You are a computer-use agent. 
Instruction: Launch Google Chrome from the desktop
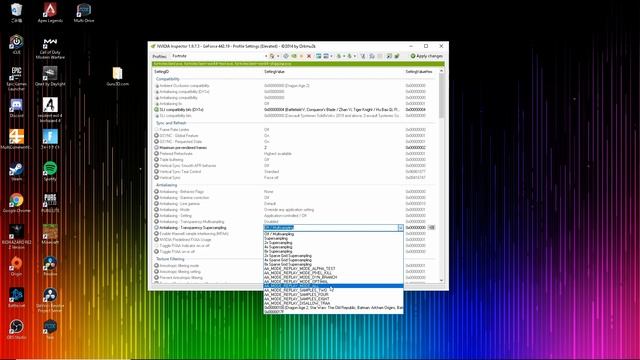tap(16, 202)
